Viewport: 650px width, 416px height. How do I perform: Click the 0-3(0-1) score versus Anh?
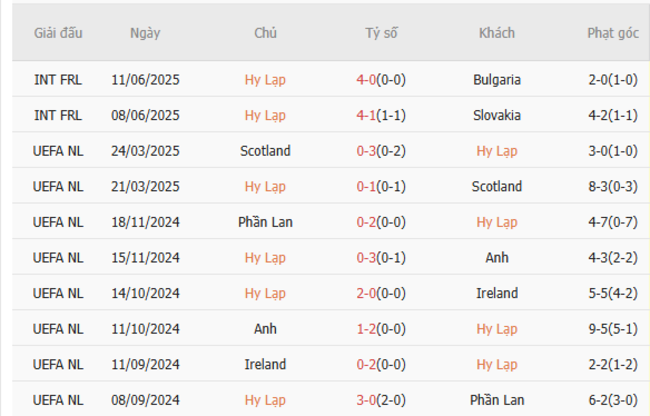380,257
